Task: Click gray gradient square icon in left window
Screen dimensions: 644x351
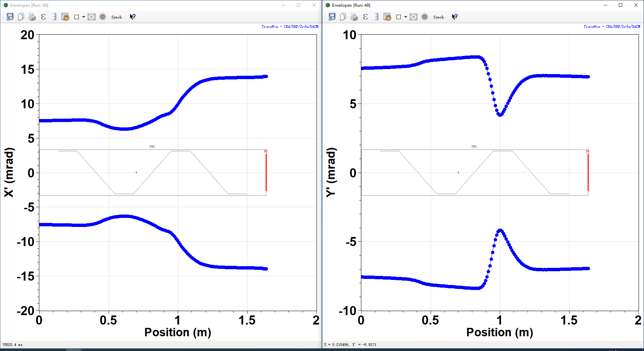Action: (92, 17)
